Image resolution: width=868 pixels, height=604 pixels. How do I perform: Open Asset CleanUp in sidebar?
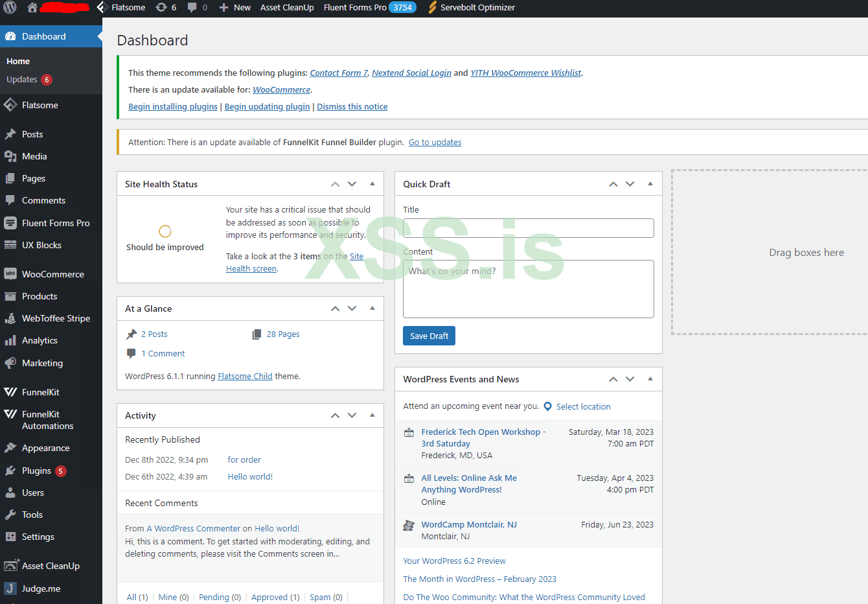[51, 566]
